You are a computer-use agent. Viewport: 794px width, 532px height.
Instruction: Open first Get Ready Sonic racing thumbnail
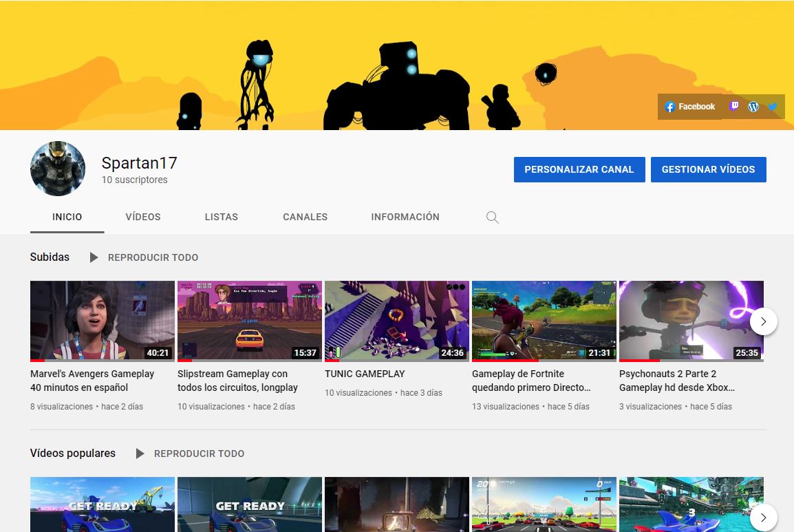click(103, 504)
